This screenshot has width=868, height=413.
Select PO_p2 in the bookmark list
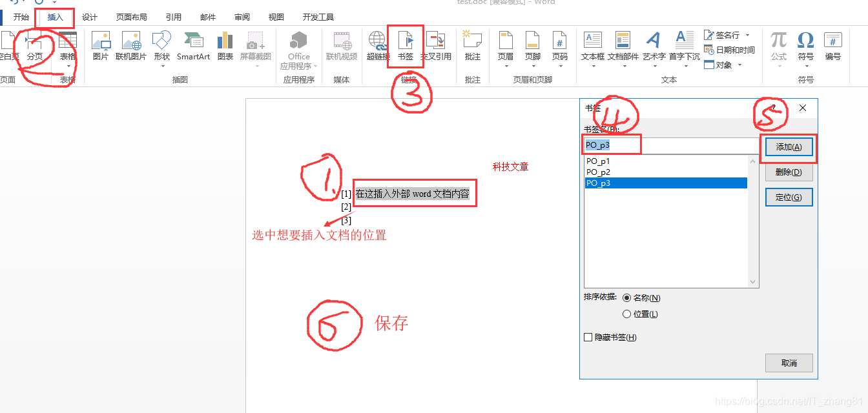[x=665, y=172]
